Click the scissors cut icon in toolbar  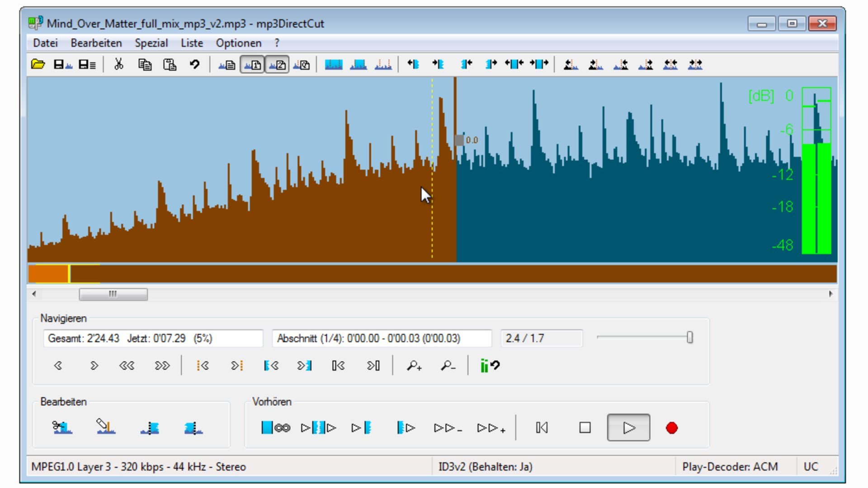119,65
